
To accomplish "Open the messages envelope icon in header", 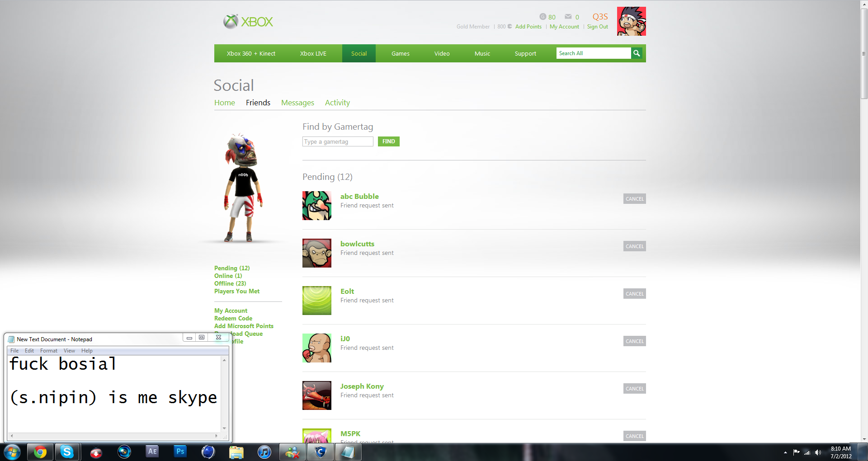I will tap(568, 17).
